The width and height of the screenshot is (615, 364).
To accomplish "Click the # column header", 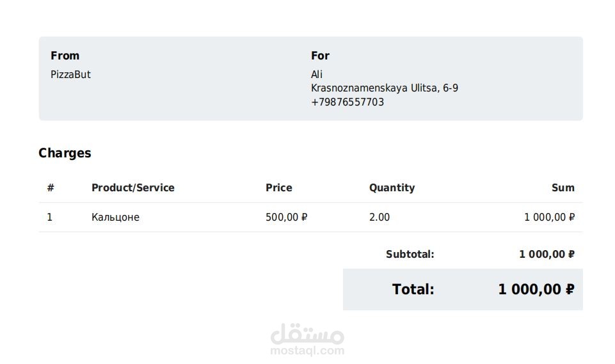I will coord(50,188).
